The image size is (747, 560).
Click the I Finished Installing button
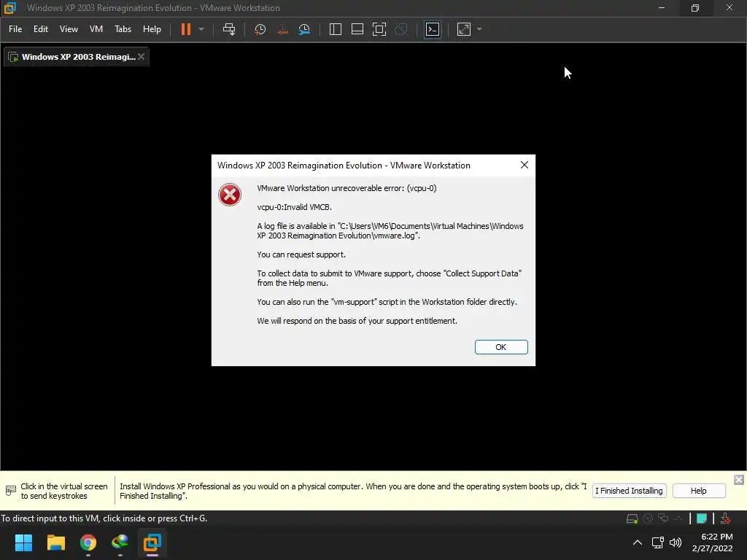pos(629,491)
